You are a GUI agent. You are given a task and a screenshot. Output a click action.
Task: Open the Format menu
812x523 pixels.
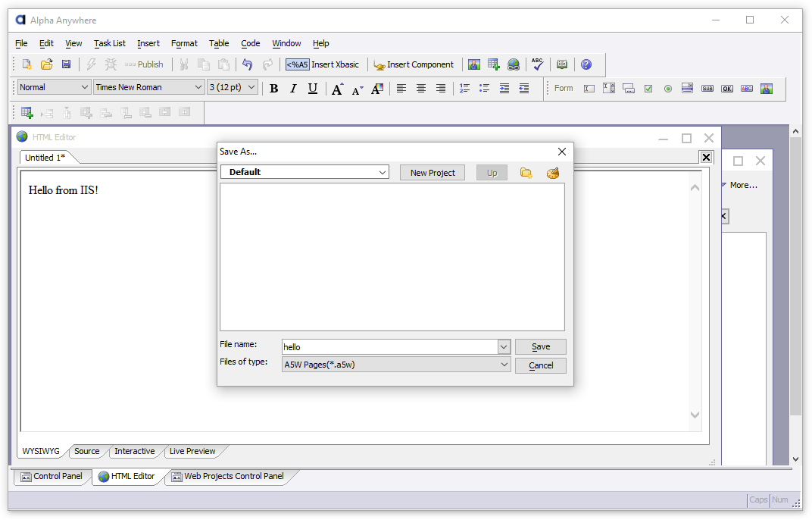tap(184, 43)
